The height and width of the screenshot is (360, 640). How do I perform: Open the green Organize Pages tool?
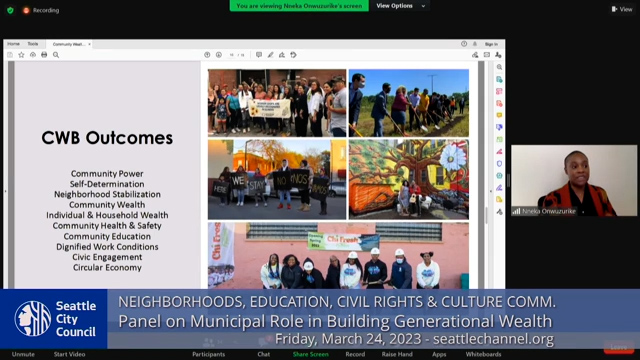tap(499, 140)
